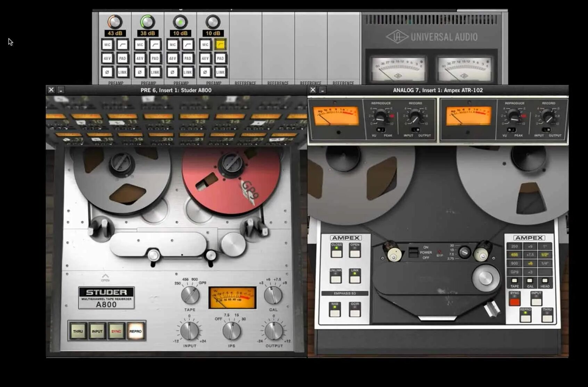This screenshot has width=588, height=387.
Task: Click the Ampex silver capstan wheel
Action: pos(486,278)
